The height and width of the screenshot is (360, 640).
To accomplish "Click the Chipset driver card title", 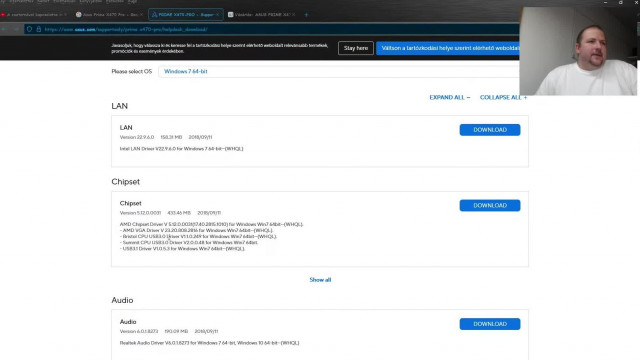I will [131, 203].
